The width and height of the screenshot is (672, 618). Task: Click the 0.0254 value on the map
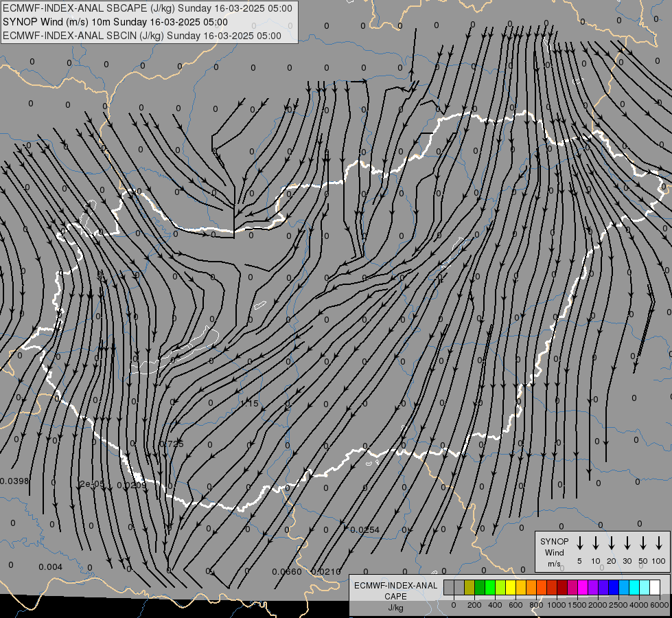click(x=364, y=529)
